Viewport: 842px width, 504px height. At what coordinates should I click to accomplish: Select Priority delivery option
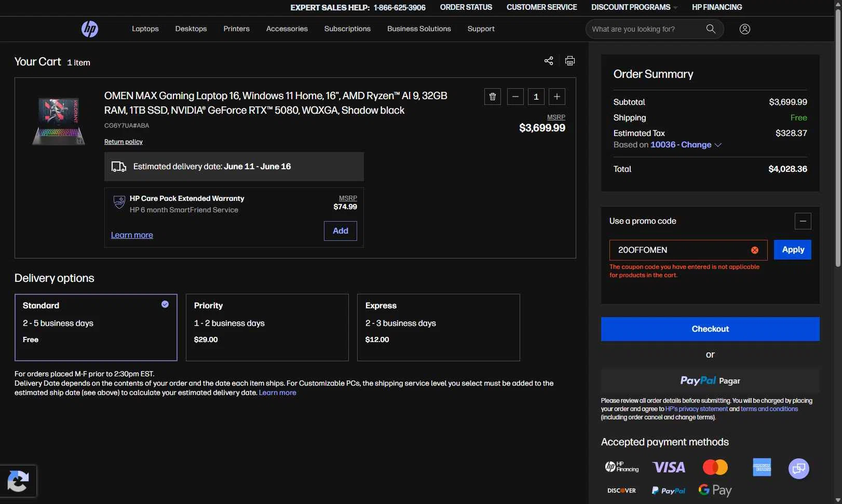pos(267,328)
